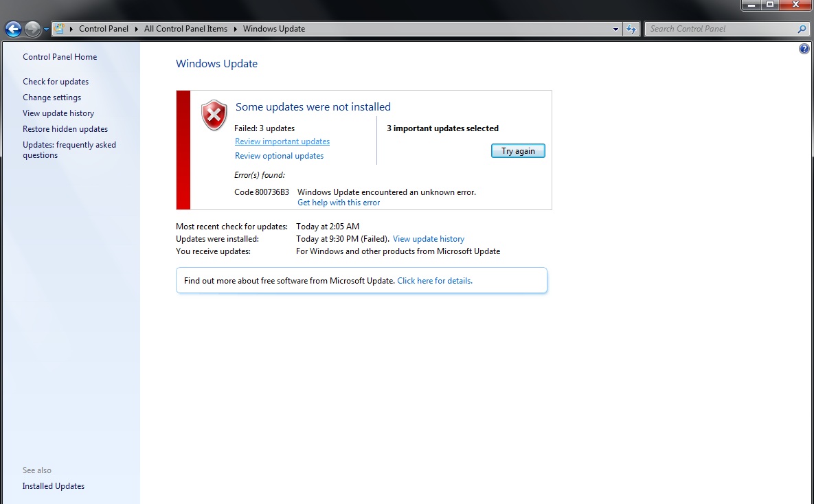This screenshot has width=814, height=504.
Task: Click the search magnifier icon
Action: [x=802, y=29]
